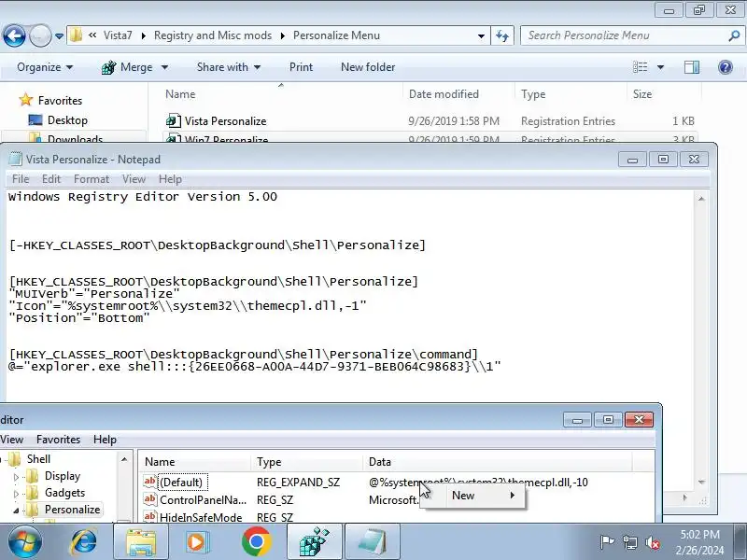Place cursor on MUIVerb line in Notepad
The height and width of the screenshot is (560, 747).
click(x=94, y=293)
